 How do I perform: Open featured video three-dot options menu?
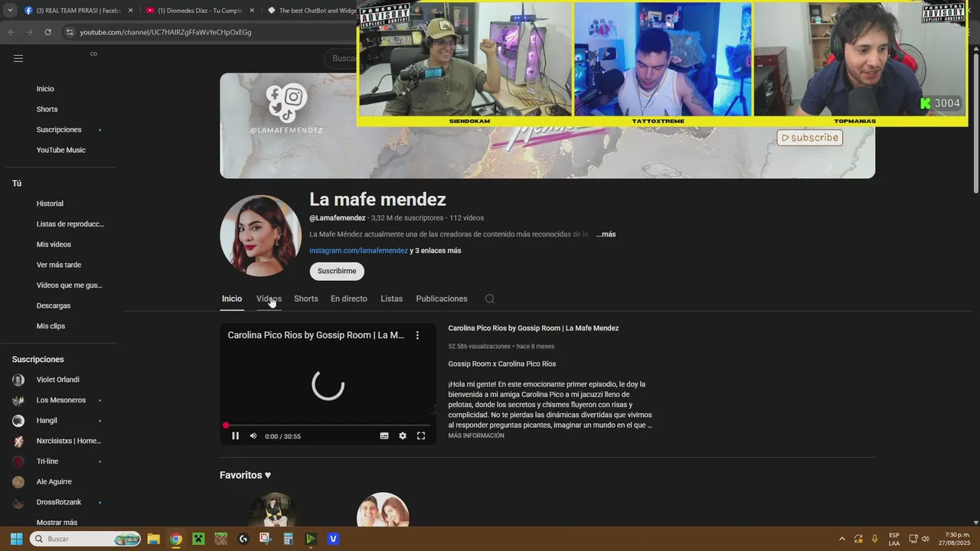pyautogui.click(x=417, y=335)
